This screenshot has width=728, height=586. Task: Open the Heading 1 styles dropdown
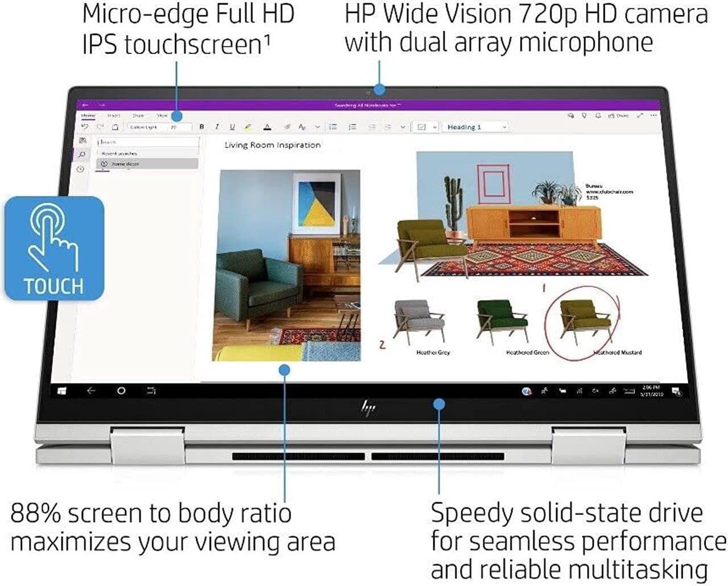476,127
